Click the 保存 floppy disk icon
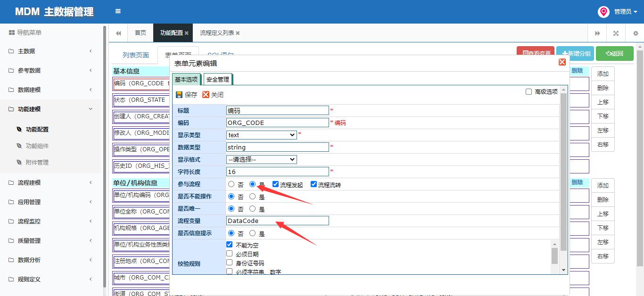Image resolution: width=644 pixels, height=296 pixels. pos(179,95)
